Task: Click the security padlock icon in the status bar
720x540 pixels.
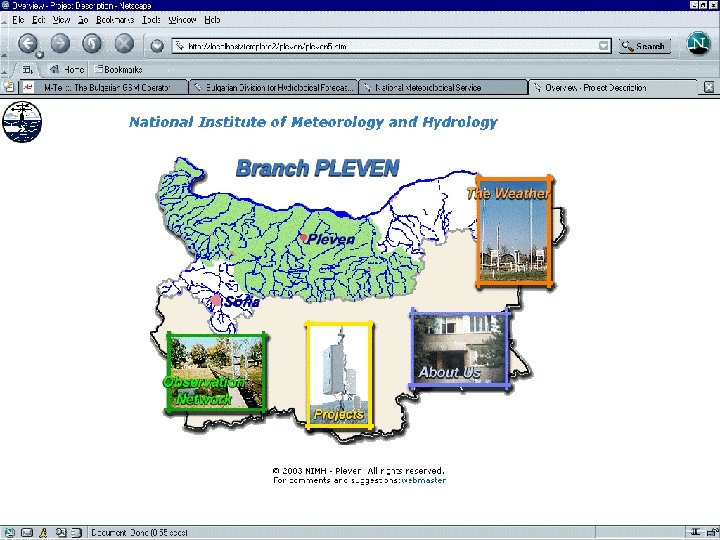Action: 713,533
